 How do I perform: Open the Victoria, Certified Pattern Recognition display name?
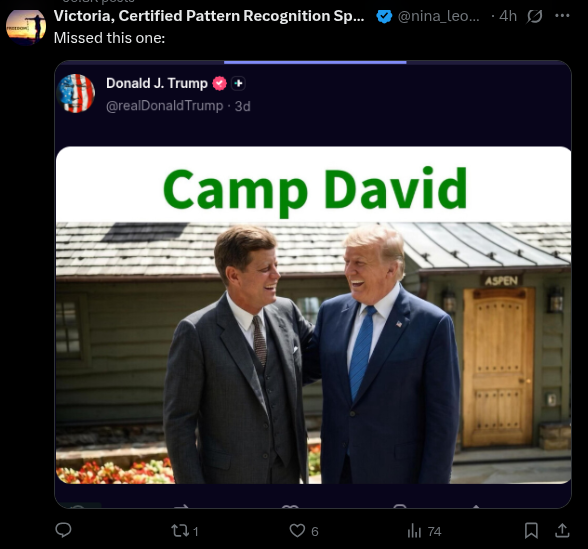click(209, 16)
